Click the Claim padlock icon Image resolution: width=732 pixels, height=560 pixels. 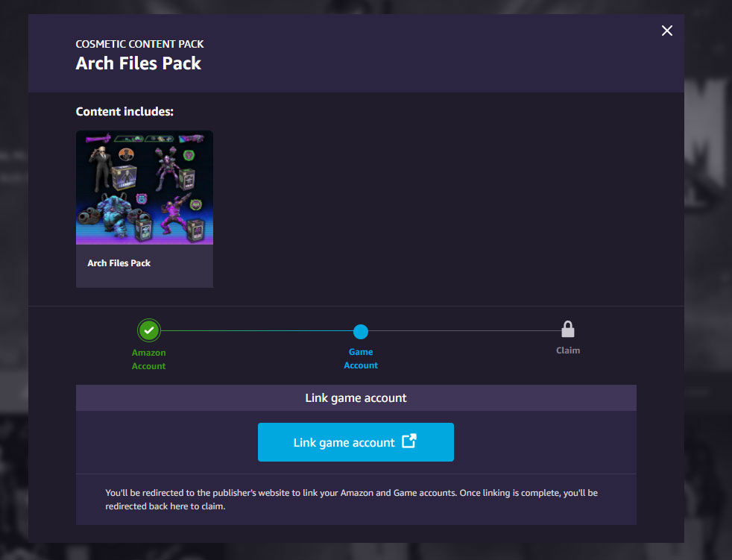pos(568,329)
